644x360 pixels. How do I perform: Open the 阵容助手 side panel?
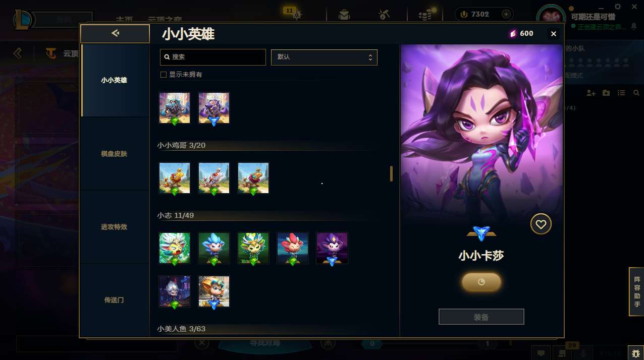(x=636, y=292)
